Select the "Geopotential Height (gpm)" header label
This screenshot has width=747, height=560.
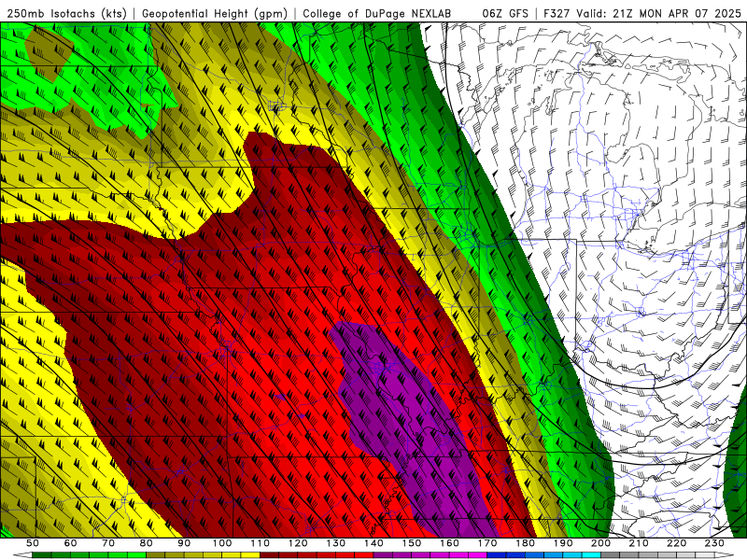click(x=215, y=13)
